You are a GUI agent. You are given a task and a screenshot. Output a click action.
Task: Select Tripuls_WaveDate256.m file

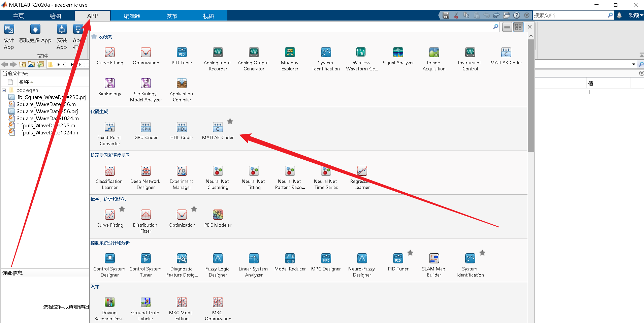pos(46,126)
